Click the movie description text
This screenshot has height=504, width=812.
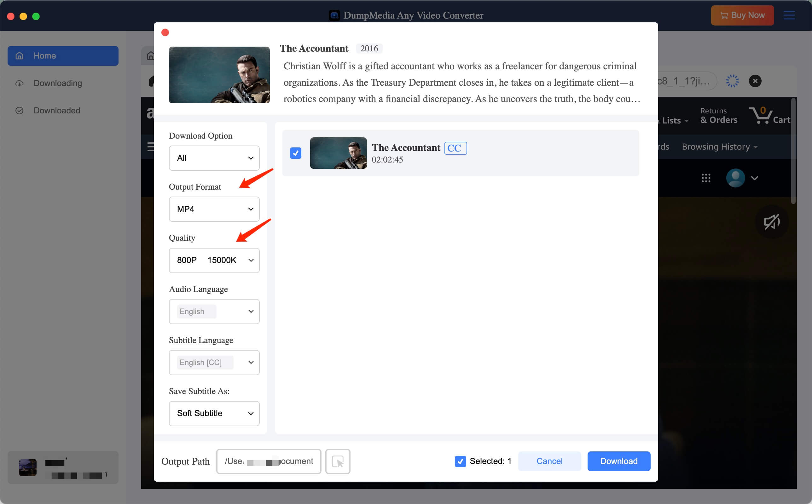[x=461, y=82]
